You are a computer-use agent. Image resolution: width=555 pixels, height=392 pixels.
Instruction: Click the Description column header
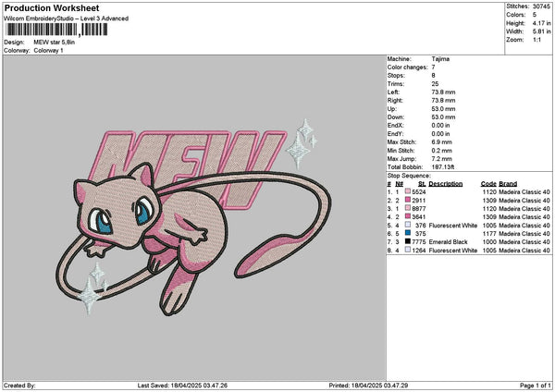click(x=446, y=184)
